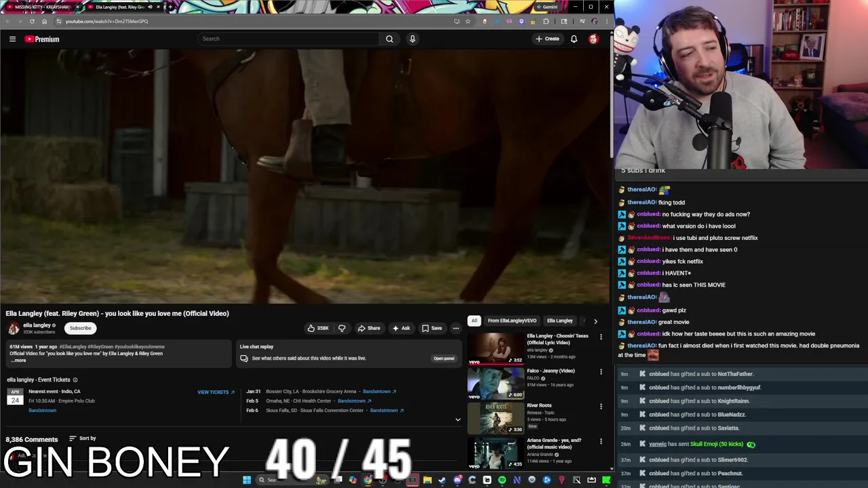Screen dimensions: 868x488
Task: Start voice search with microphone icon
Action: 412,39
